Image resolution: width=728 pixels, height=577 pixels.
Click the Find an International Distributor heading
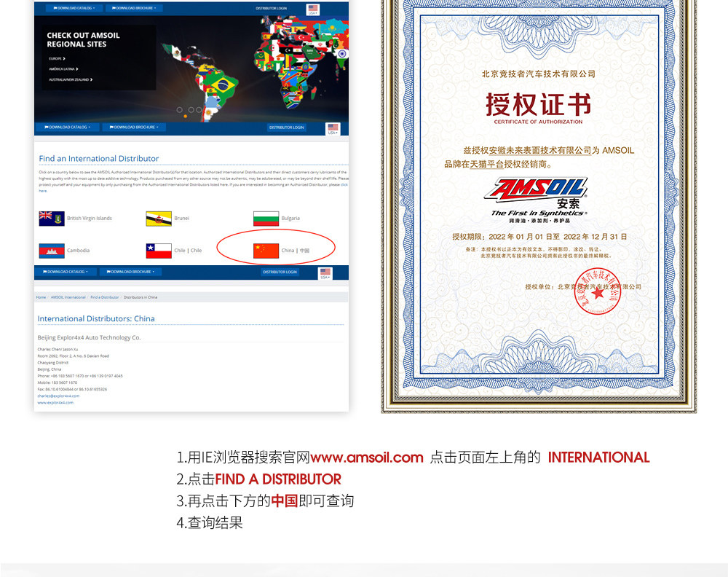tap(99, 158)
